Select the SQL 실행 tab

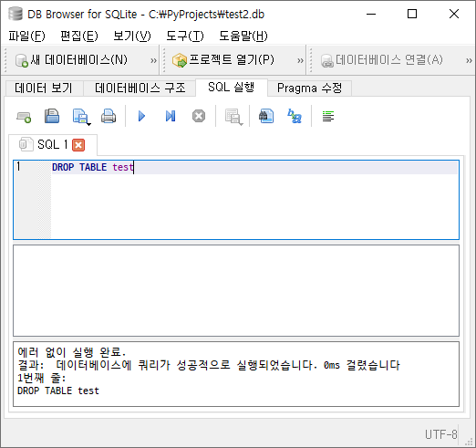232,88
